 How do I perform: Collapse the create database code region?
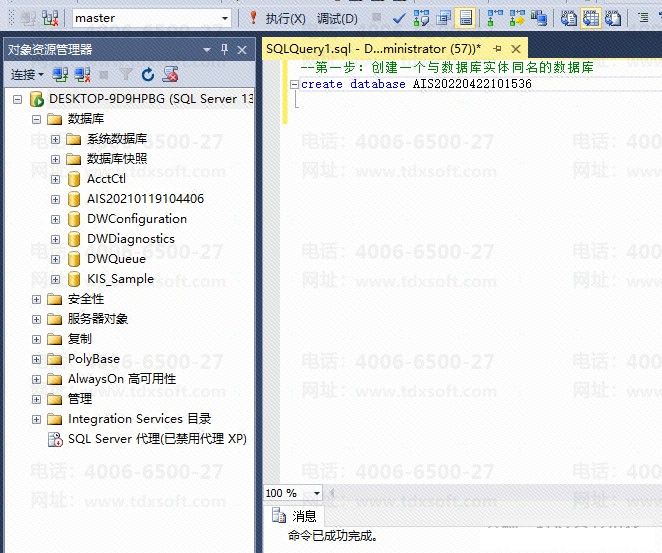point(294,84)
